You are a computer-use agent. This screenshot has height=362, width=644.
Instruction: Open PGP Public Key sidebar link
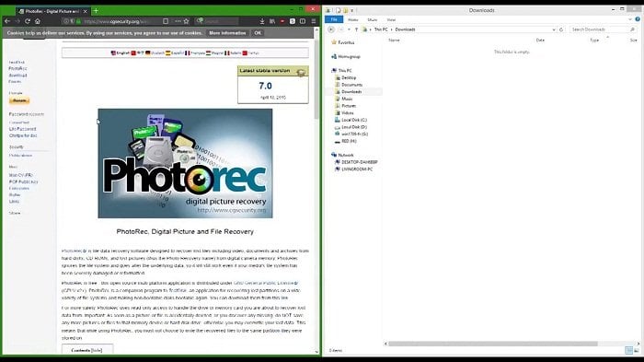pyautogui.click(x=23, y=181)
